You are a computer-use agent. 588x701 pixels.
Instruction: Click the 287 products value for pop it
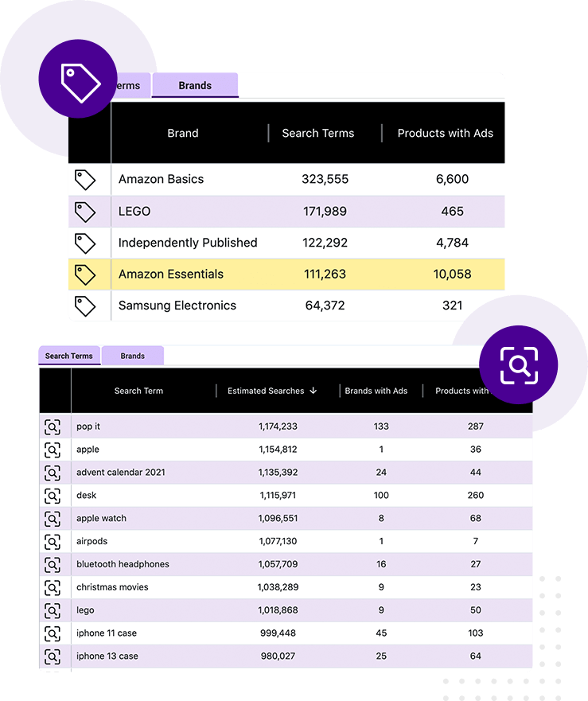(475, 426)
